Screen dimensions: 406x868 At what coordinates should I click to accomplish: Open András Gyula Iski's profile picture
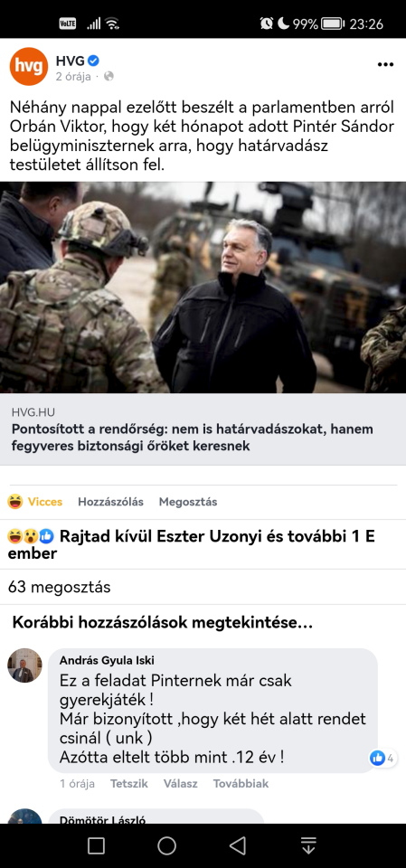(x=24, y=665)
